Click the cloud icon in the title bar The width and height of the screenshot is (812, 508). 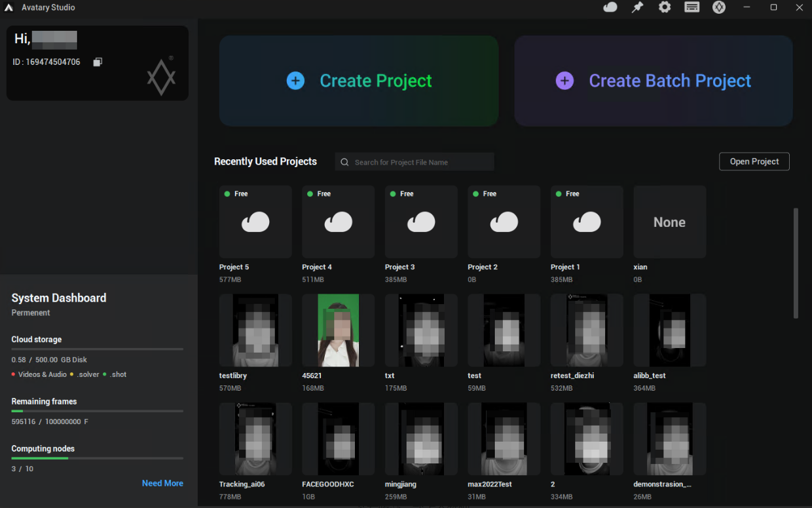pos(610,7)
